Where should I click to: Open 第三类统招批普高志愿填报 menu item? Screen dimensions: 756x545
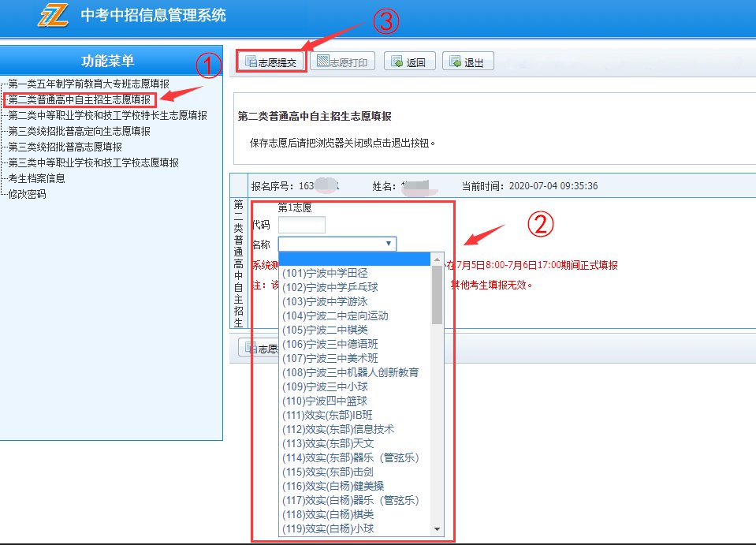[x=65, y=147]
